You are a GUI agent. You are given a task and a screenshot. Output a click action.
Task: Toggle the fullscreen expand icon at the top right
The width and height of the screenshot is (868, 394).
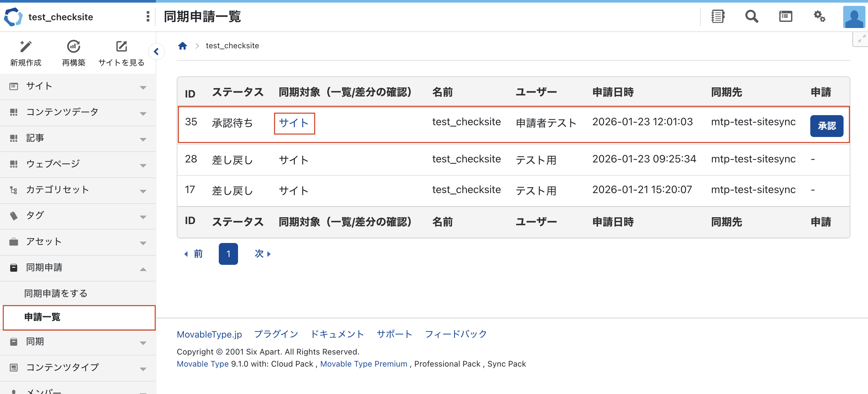pos(861,39)
